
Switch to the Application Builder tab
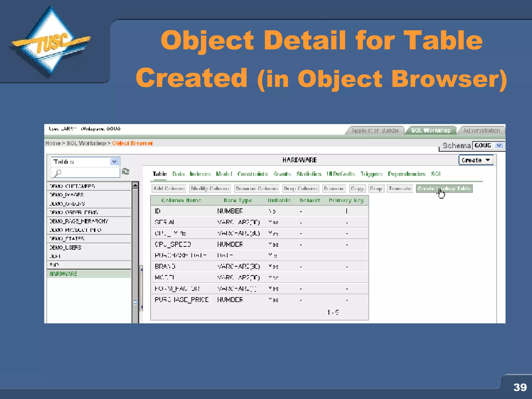pos(375,130)
